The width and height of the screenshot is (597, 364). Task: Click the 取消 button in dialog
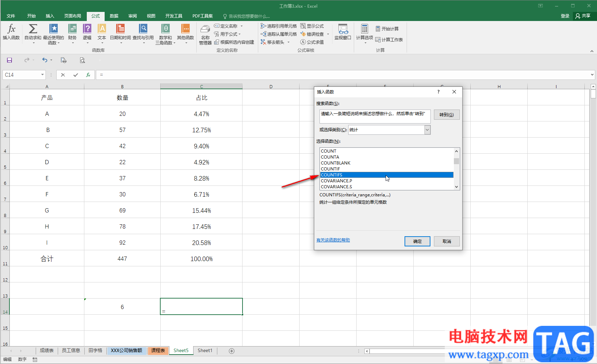(x=447, y=241)
